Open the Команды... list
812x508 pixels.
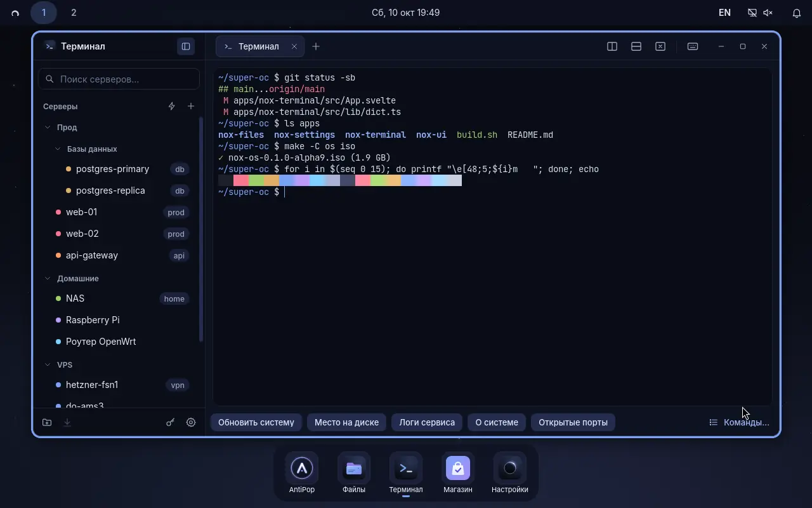tap(739, 422)
